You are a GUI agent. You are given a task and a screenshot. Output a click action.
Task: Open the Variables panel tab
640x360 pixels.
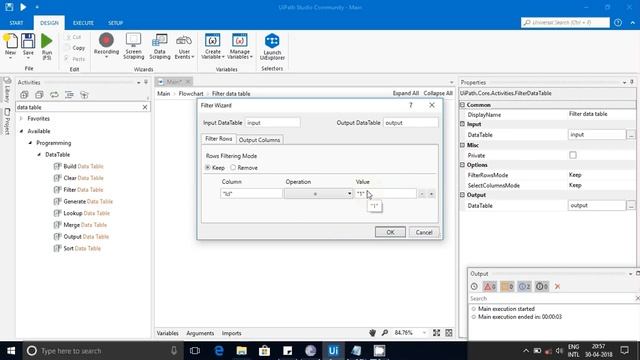coord(168,333)
